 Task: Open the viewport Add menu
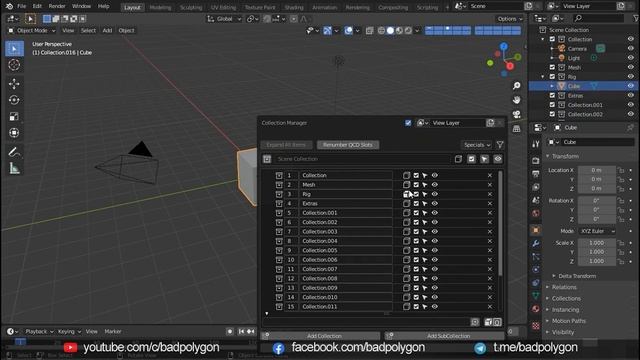tap(107, 31)
